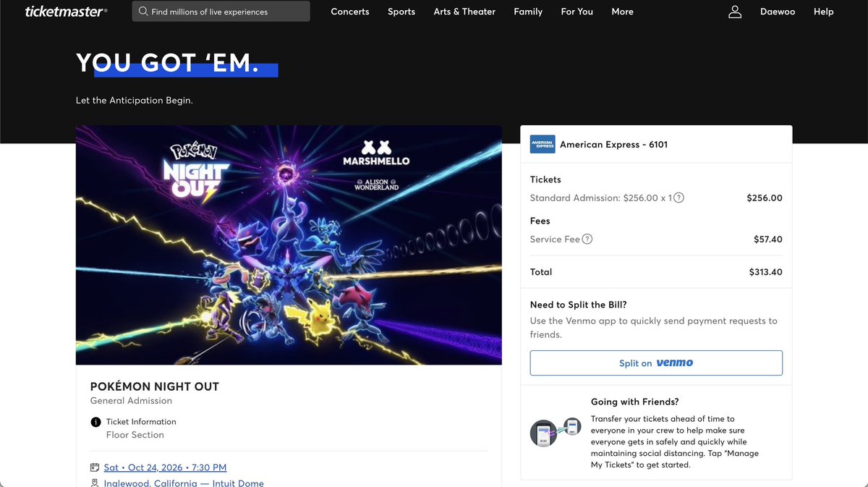Click the search magnifier icon
The height and width of the screenshot is (487, 868).
click(x=143, y=12)
